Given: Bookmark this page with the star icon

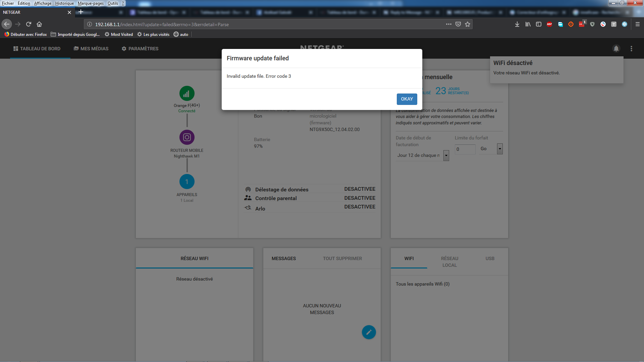Looking at the screenshot, I should (468, 24).
